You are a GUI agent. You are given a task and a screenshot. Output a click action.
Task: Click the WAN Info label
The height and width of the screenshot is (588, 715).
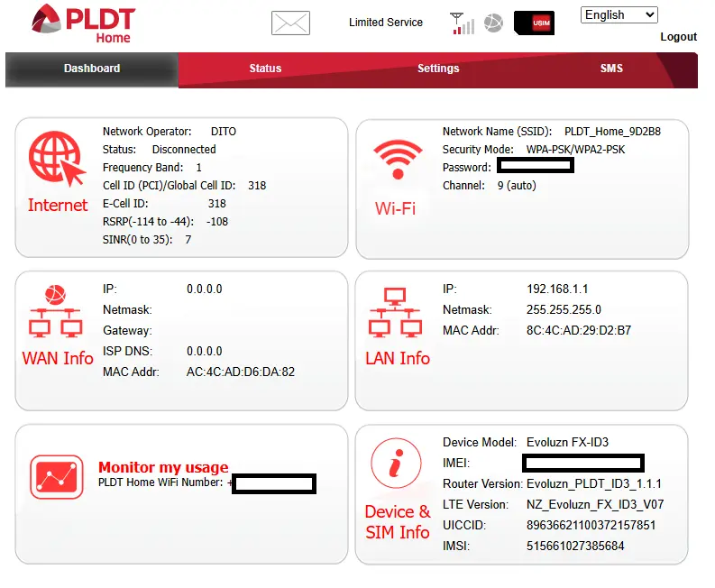[x=58, y=359]
